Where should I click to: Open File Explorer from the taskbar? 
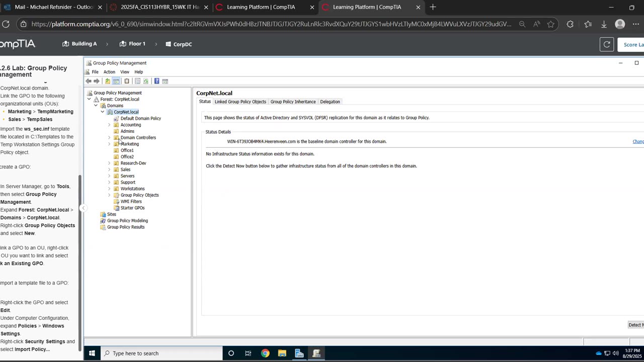[282, 353]
